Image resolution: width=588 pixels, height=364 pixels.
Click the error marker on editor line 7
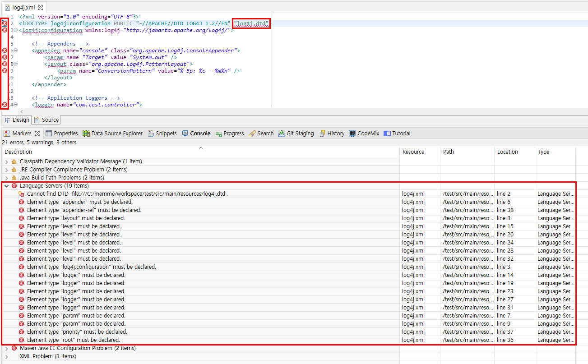click(x=5, y=57)
